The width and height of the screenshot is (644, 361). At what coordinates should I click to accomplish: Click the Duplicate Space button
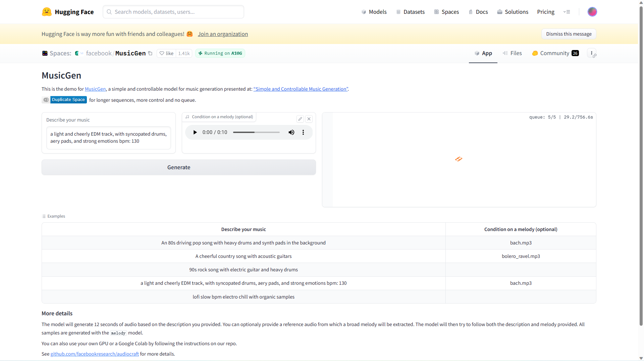pos(64,100)
